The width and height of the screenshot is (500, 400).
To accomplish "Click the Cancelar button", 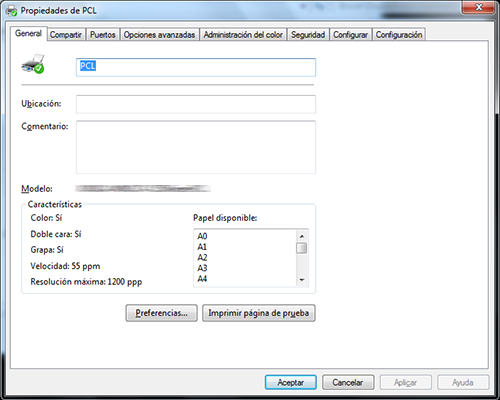I will 348,382.
